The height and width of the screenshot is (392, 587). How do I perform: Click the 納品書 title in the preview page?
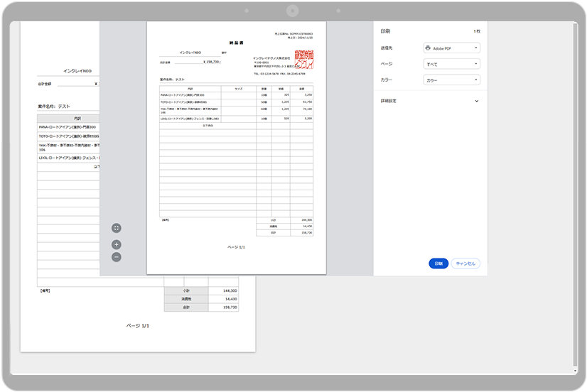[x=236, y=43]
